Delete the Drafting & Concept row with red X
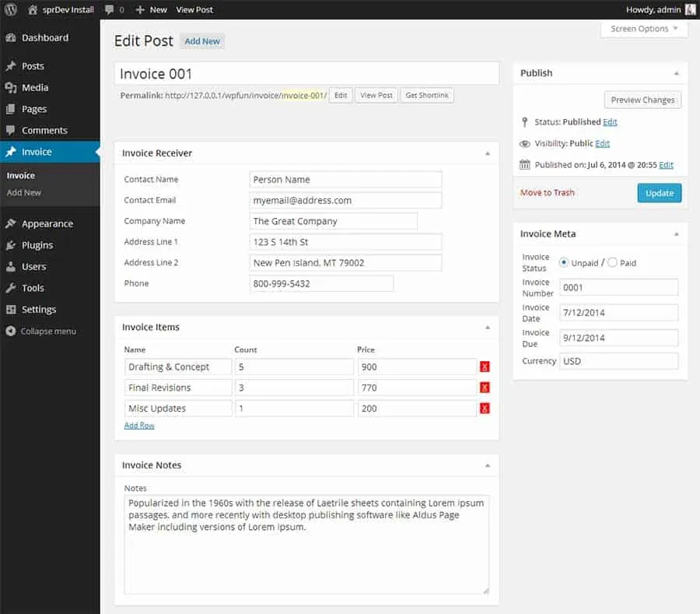The image size is (700, 614). (485, 367)
